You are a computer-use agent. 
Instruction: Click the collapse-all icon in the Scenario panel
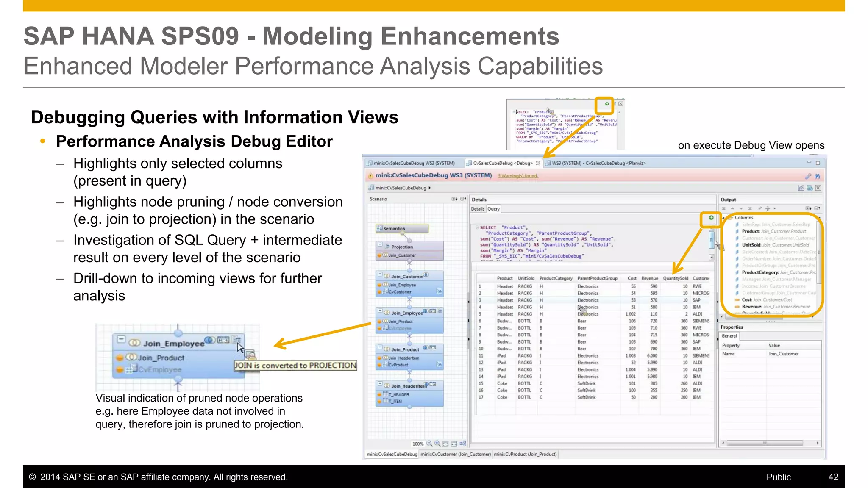[463, 199]
